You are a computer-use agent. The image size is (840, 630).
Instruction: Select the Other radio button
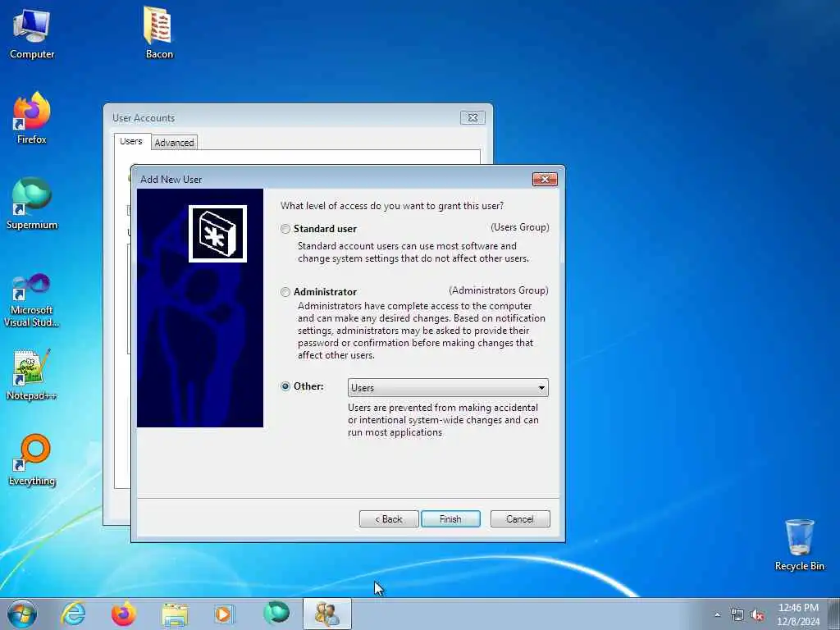(x=285, y=386)
